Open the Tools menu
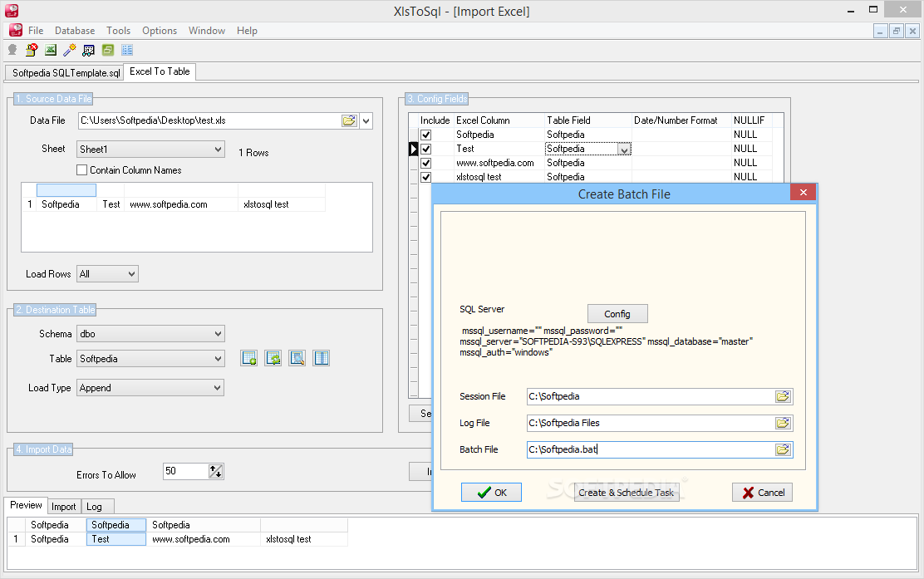The height and width of the screenshot is (579, 924). point(119,31)
